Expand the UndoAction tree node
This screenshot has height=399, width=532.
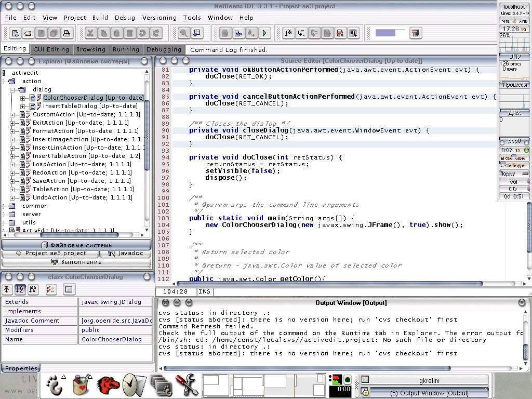(12, 198)
